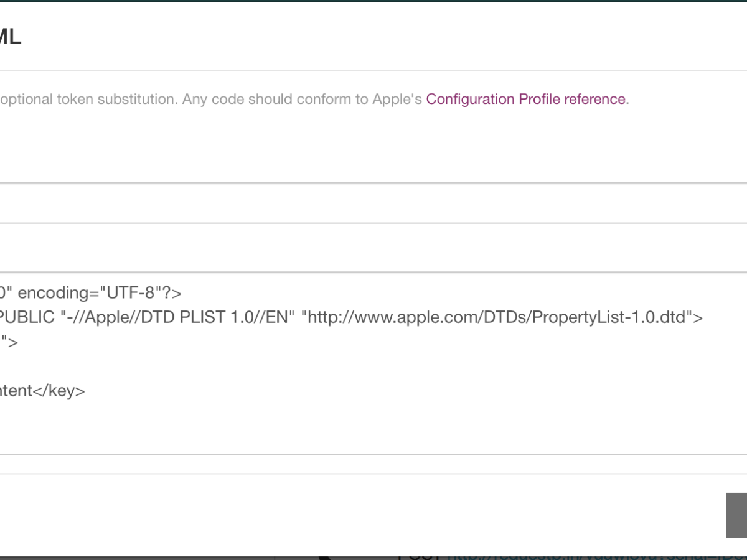Place cursor on the encoding="UTF-8" line
The width and height of the screenshot is (747, 560).
pos(93,292)
